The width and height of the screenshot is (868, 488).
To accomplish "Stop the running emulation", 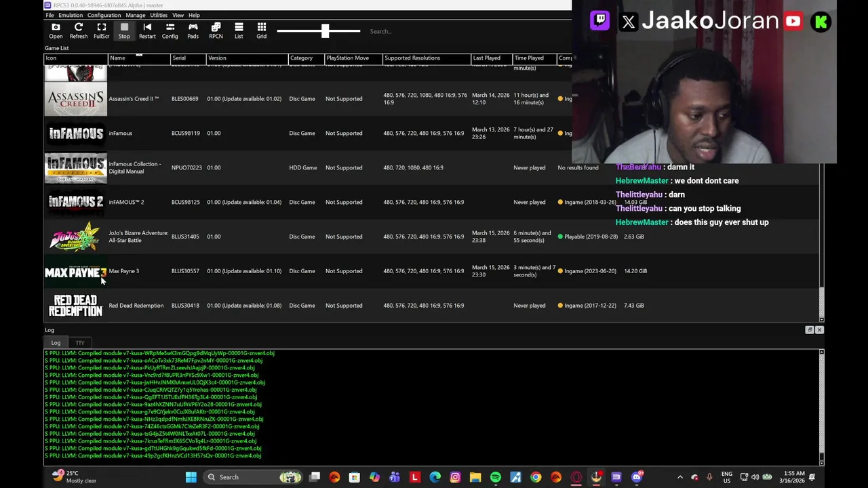I will pos(124,30).
